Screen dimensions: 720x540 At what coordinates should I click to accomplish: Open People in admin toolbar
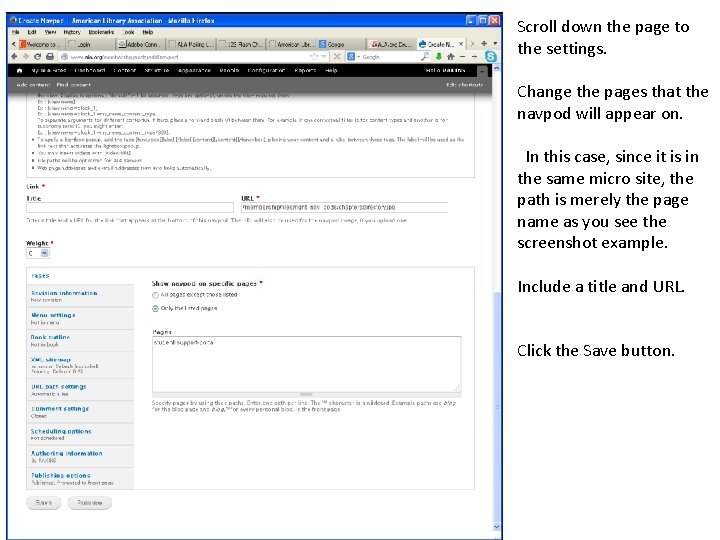pyautogui.click(x=229, y=70)
